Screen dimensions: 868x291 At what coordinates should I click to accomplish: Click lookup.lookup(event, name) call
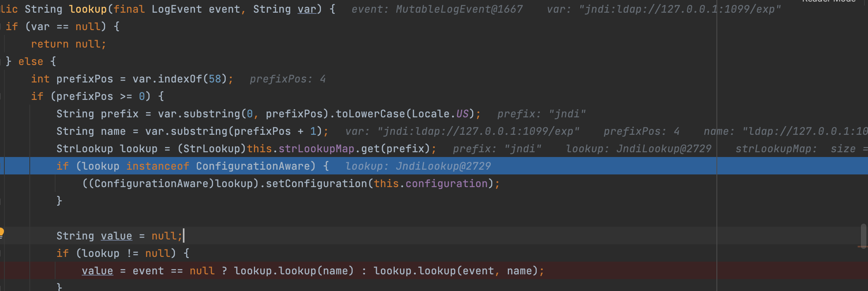[x=456, y=271]
